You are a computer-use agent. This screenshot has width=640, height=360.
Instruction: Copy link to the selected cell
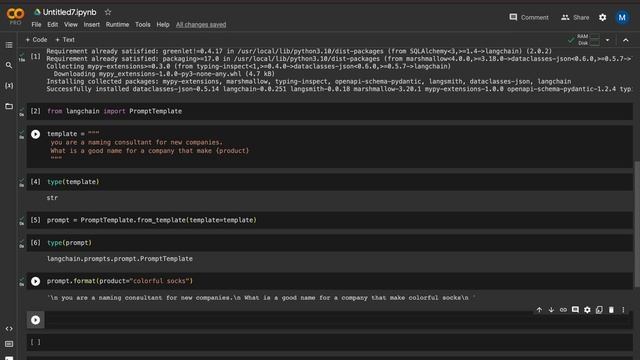563,310
